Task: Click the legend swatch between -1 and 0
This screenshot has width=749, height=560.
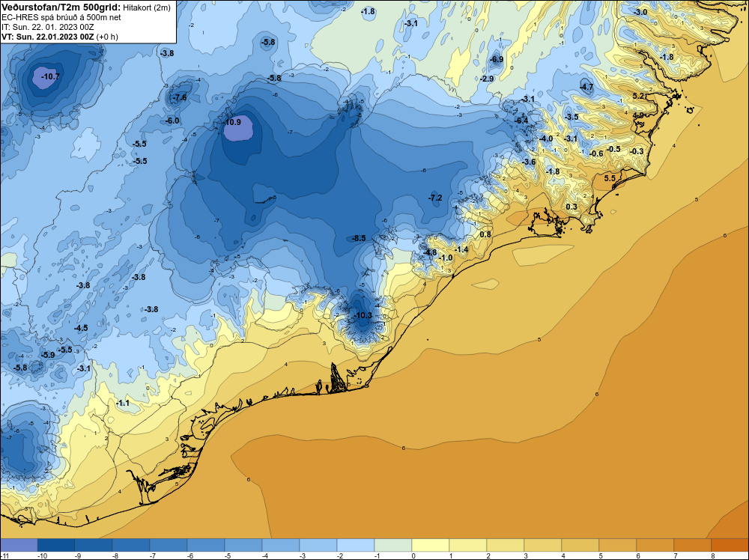Action: coord(393,545)
